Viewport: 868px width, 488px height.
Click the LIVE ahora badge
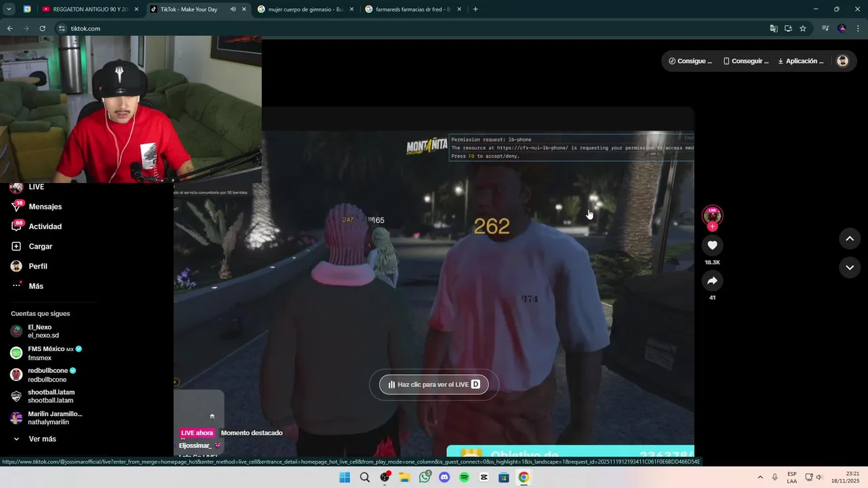197,433
